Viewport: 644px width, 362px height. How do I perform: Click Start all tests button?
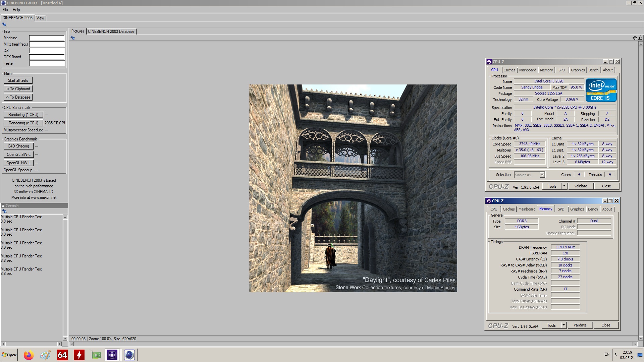18,80
